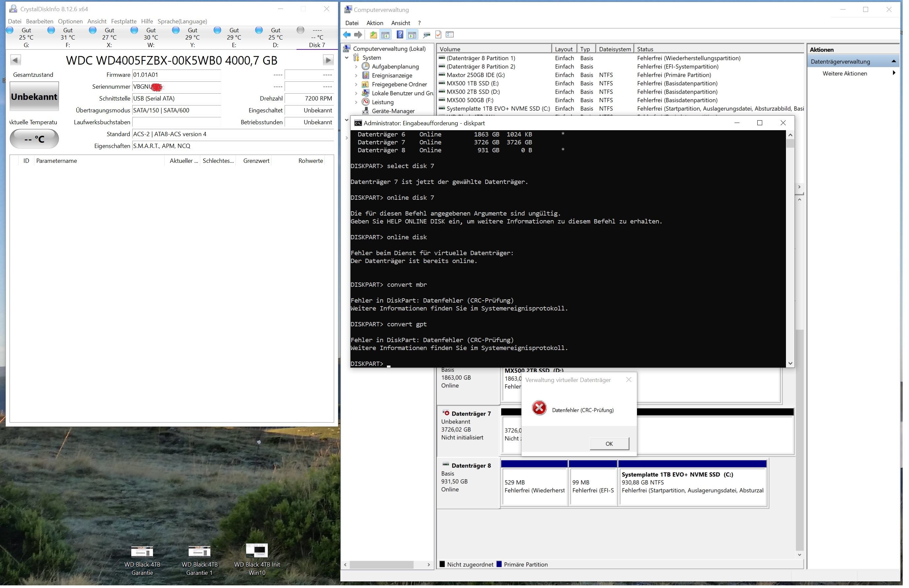Sort volume list by Volume column
The width and height of the screenshot is (909, 588).
tap(495, 49)
